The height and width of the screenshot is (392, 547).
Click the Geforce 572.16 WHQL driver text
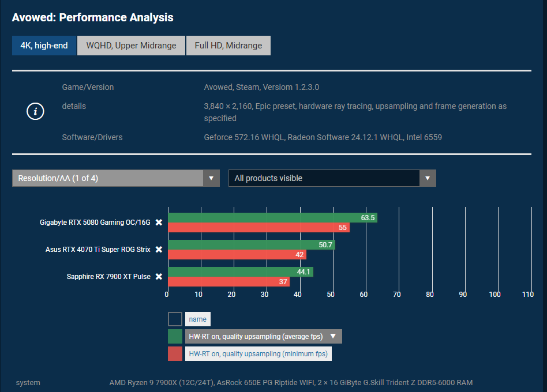pos(323,137)
